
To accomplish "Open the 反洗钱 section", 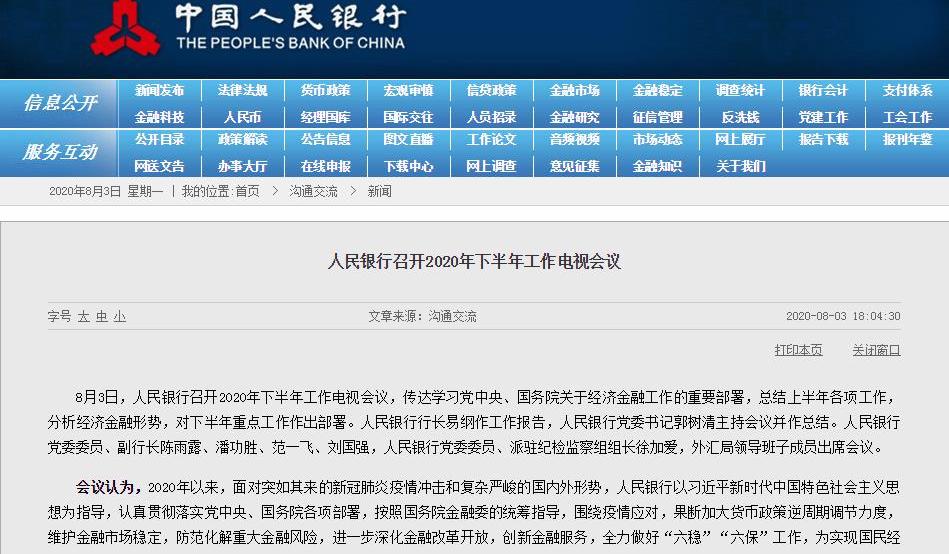I will point(740,117).
